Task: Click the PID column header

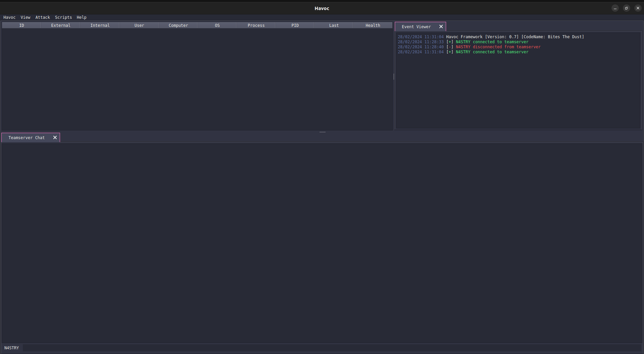Action: point(295,25)
